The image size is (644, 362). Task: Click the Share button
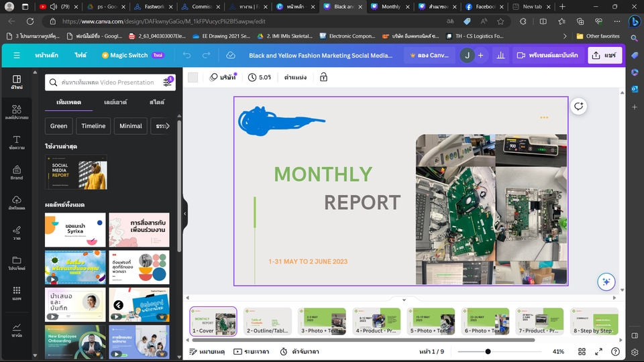coord(604,55)
